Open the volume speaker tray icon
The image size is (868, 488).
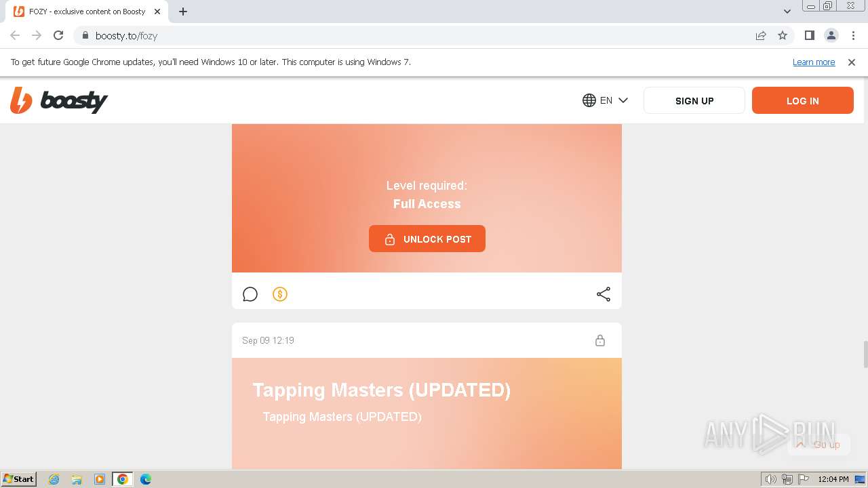(770, 479)
